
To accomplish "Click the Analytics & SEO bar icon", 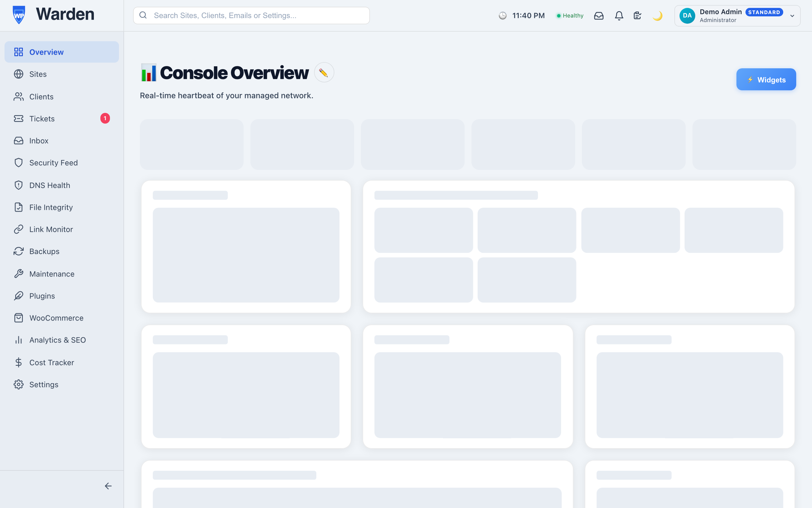I will [x=18, y=340].
